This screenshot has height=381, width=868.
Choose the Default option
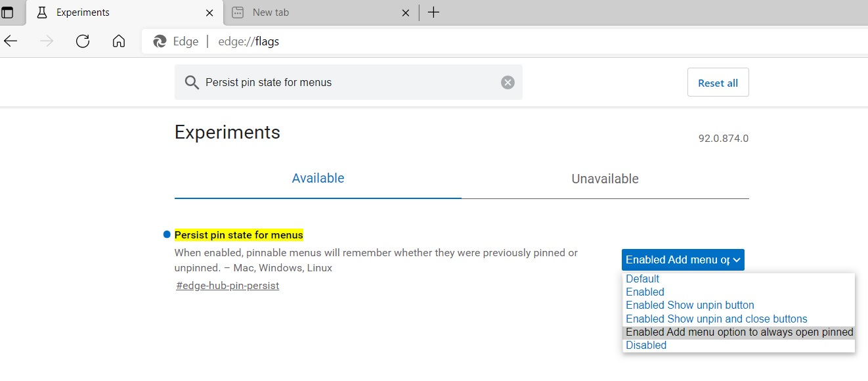(x=642, y=279)
